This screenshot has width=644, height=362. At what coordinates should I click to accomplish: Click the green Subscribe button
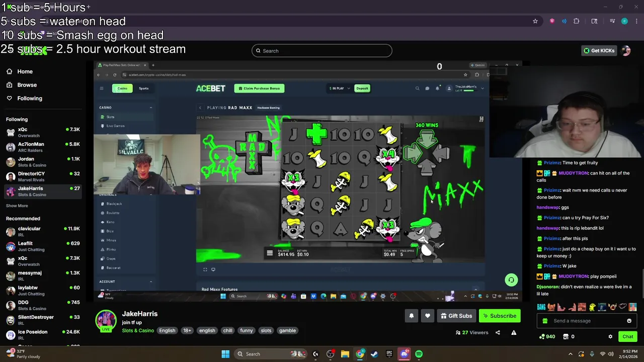[x=500, y=316]
